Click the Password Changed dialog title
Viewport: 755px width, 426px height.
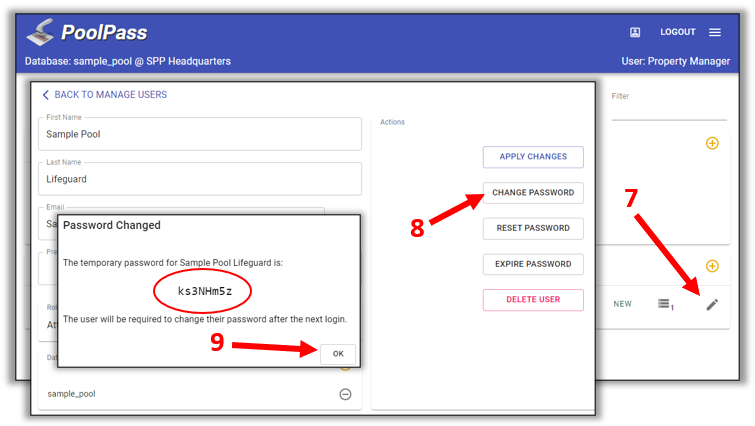point(112,225)
